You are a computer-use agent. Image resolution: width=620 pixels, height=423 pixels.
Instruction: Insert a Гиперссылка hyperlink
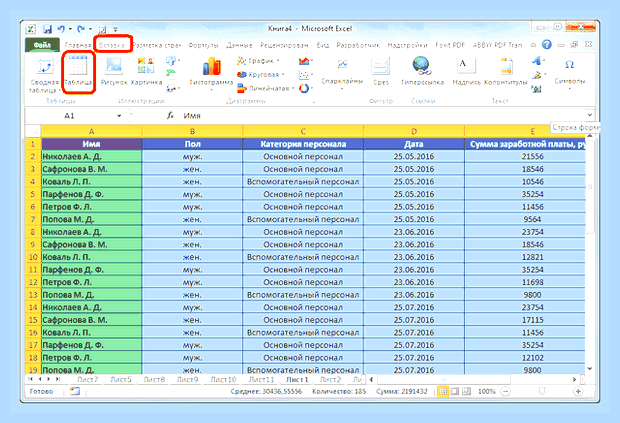pyautogui.click(x=422, y=71)
